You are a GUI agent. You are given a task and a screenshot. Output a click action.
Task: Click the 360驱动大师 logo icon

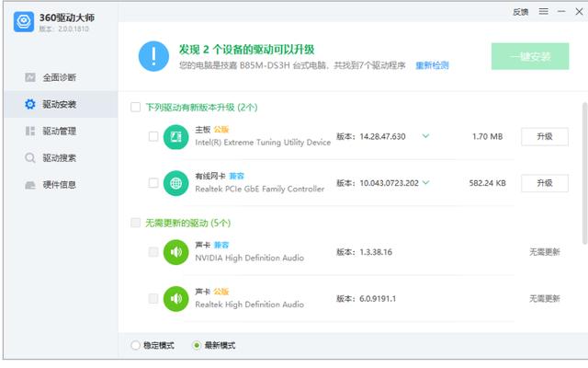24,21
